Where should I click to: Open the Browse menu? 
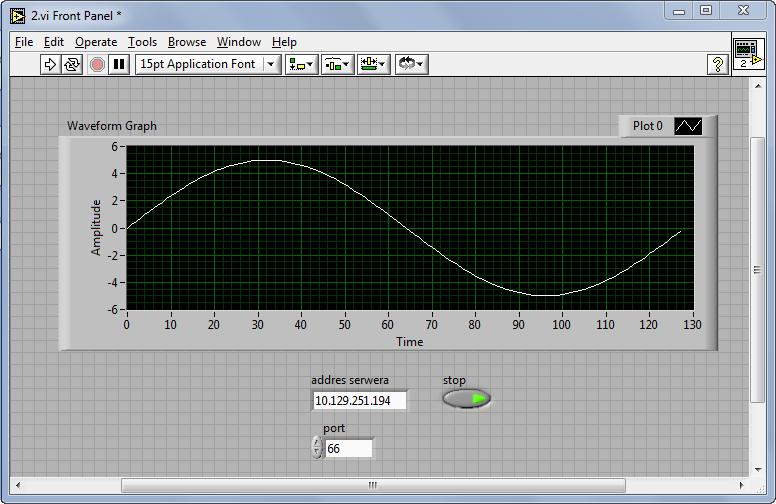click(x=187, y=42)
